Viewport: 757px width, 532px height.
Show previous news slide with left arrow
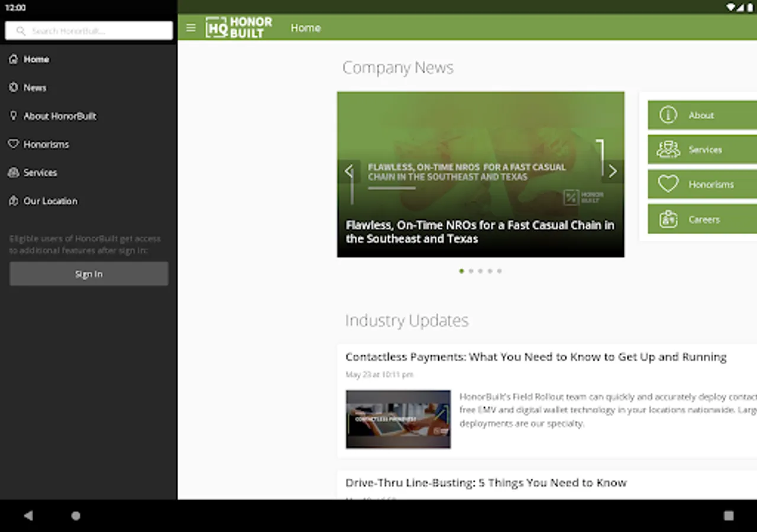coord(349,171)
